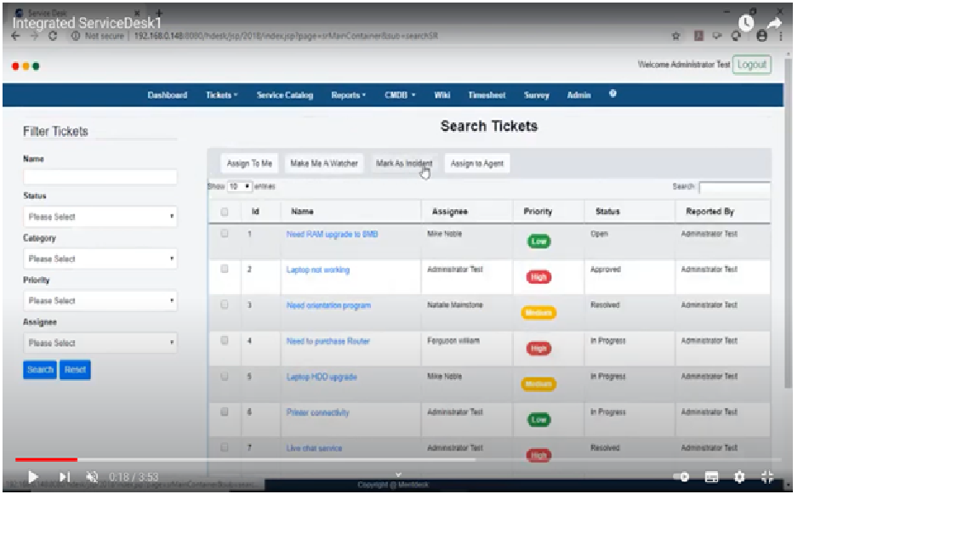Screen dimensions: 980x551
Task: Open the Timesheet page
Action: tap(487, 95)
